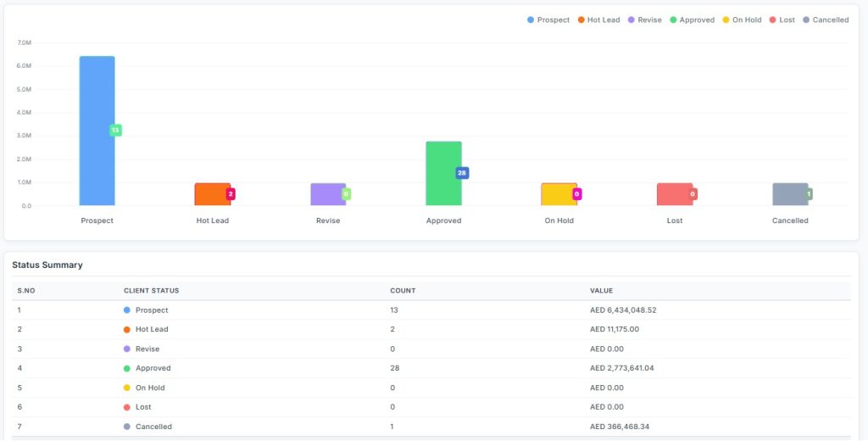868x441 pixels.
Task: Click the blue dot in the Prospect table row
Action: pyautogui.click(x=127, y=310)
